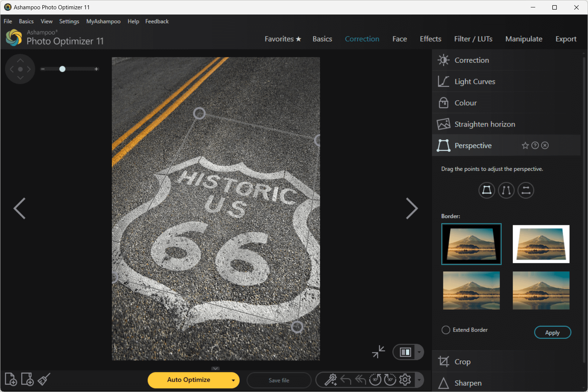This screenshot has width=588, height=392.
Task: Rotate image 90 degrees counter-clockwise
Action: (x=375, y=380)
